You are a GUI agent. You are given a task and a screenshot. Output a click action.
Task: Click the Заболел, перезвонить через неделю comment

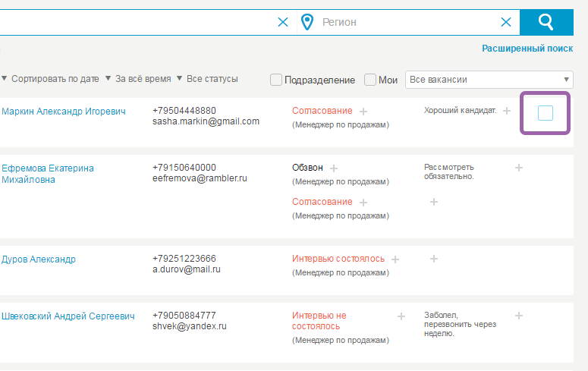[460, 324]
